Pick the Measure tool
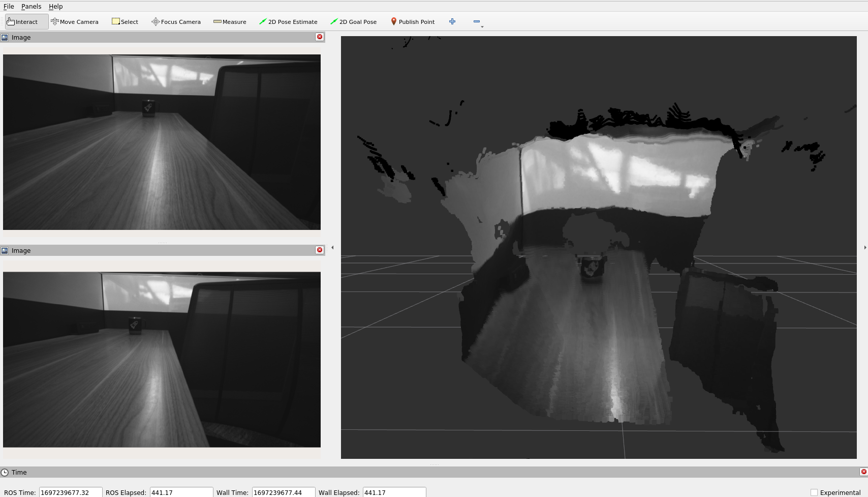The height and width of the screenshot is (497, 868). click(230, 22)
